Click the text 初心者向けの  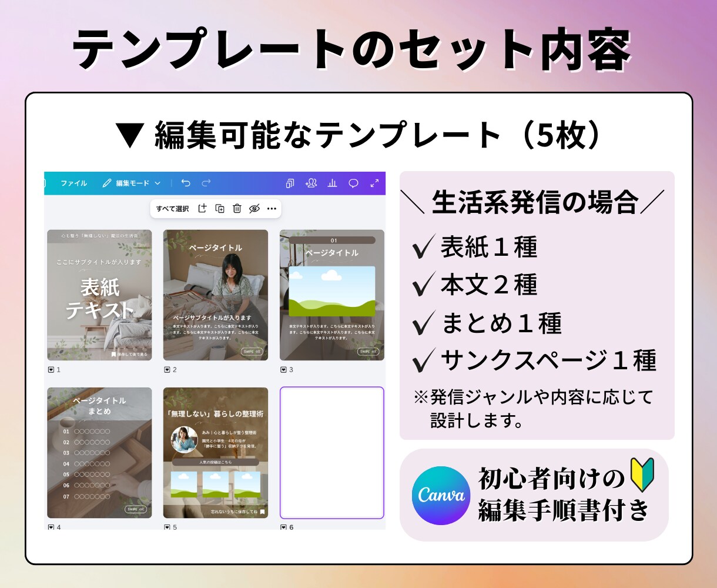click(551, 479)
